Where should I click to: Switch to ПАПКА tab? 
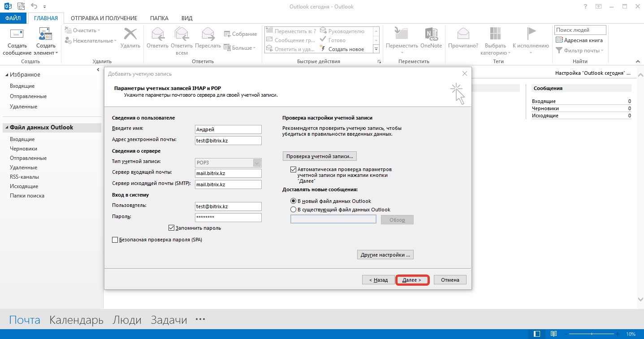[x=160, y=18]
